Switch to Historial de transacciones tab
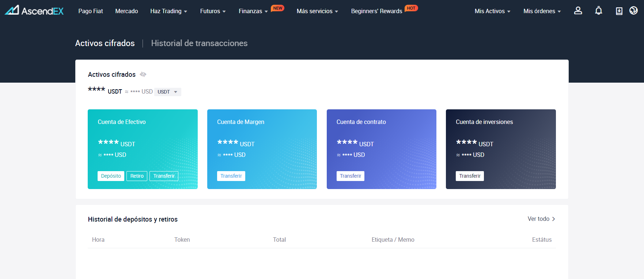The width and height of the screenshot is (644, 279). (x=199, y=43)
